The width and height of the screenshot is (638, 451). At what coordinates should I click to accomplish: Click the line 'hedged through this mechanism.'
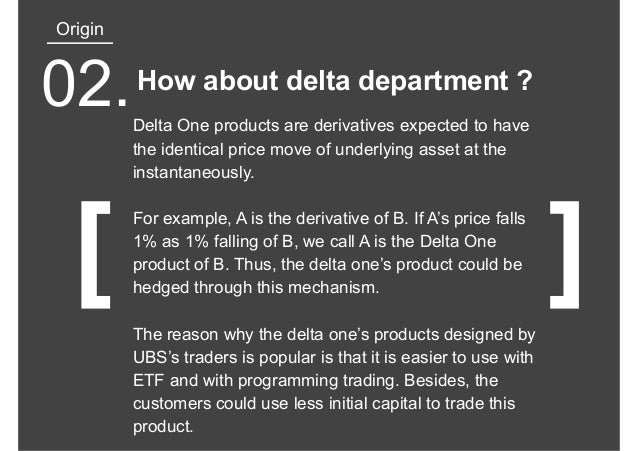256,287
